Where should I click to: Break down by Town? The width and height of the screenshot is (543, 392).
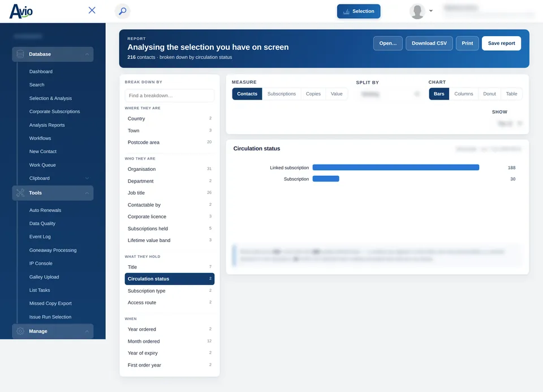169,131
